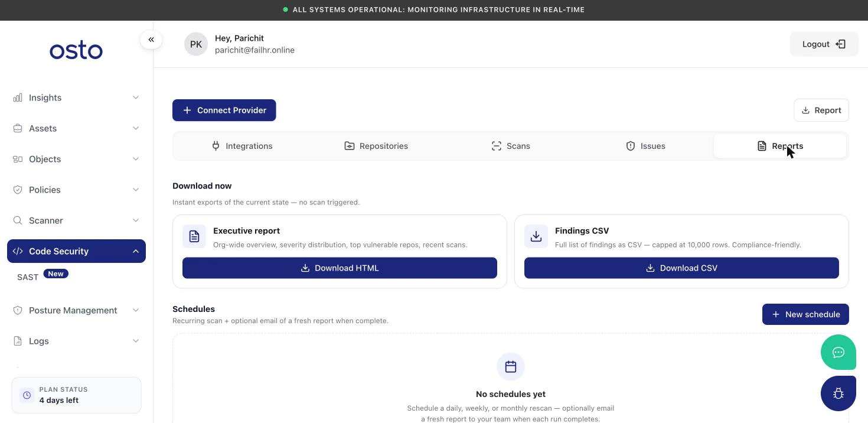This screenshot has height=423, width=868.
Task: Click the Download CSV button
Action: pos(681,268)
